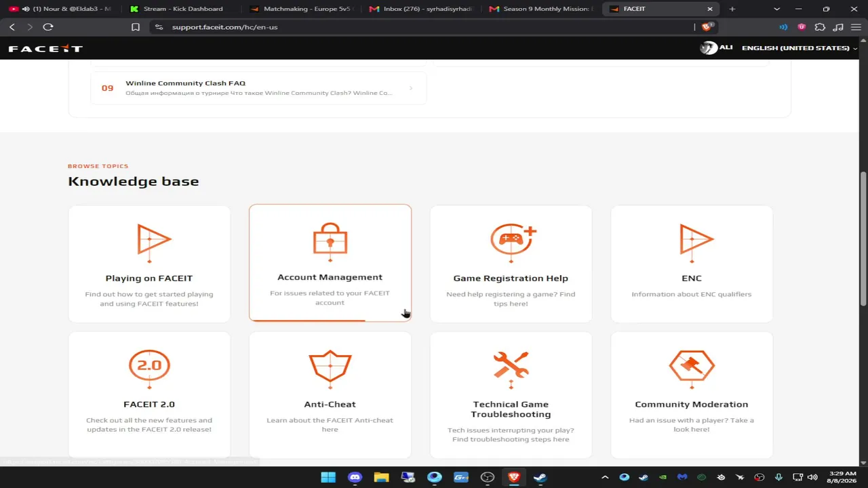Close the active FACEIT tab
The image size is (868, 488).
(x=710, y=9)
